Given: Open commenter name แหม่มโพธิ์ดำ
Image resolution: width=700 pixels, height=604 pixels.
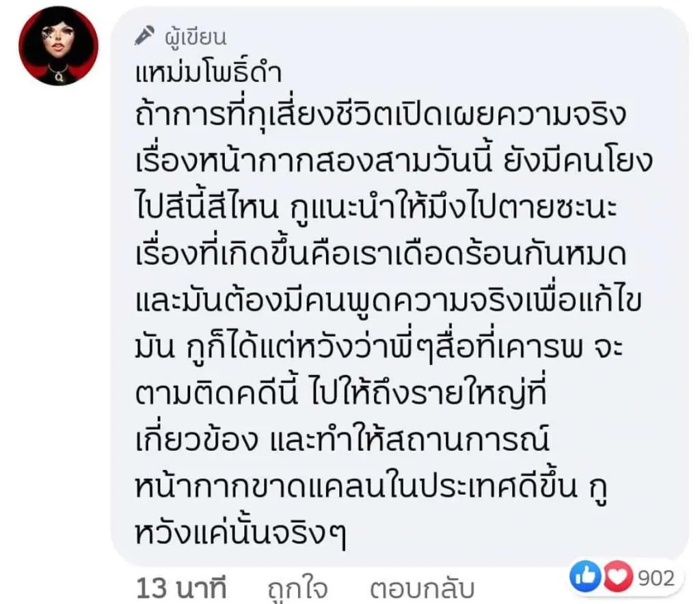Looking at the screenshot, I should click(208, 72).
